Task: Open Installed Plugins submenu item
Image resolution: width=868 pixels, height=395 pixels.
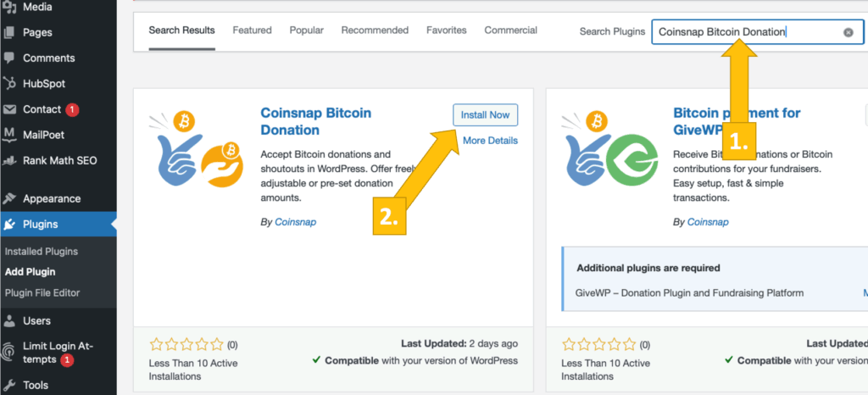Action: [x=41, y=252]
